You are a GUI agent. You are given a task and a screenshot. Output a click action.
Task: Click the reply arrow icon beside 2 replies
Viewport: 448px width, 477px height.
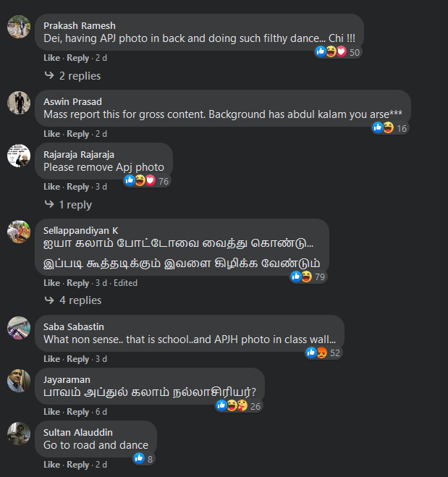coord(49,75)
